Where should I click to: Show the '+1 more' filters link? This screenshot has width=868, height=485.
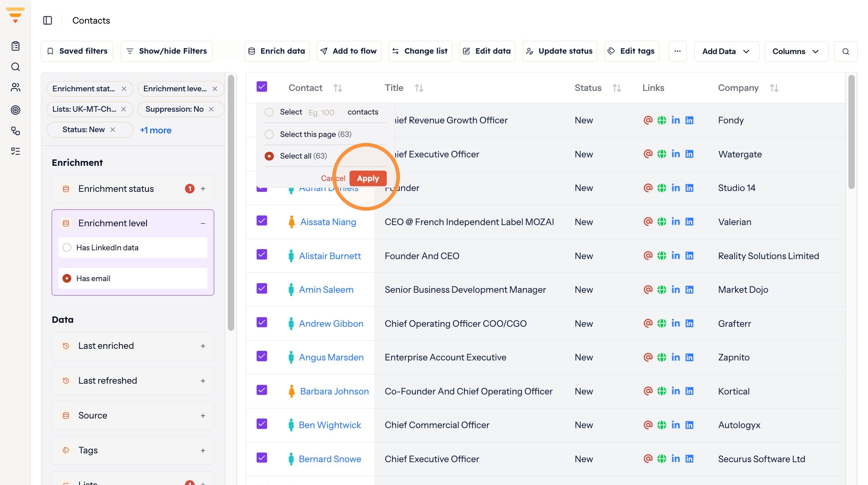click(156, 130)
